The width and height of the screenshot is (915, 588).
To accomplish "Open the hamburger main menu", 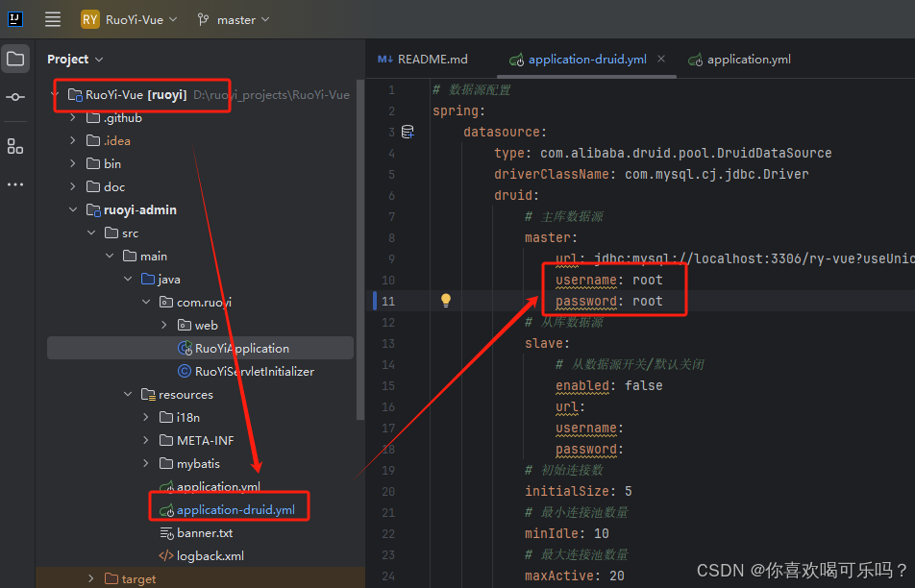I will [x=53, y=19].
